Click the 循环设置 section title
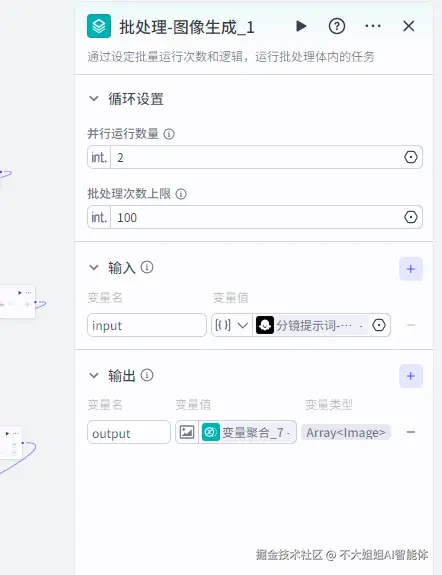442x575 pixels. pyautogui.click(x=136, y=99)
